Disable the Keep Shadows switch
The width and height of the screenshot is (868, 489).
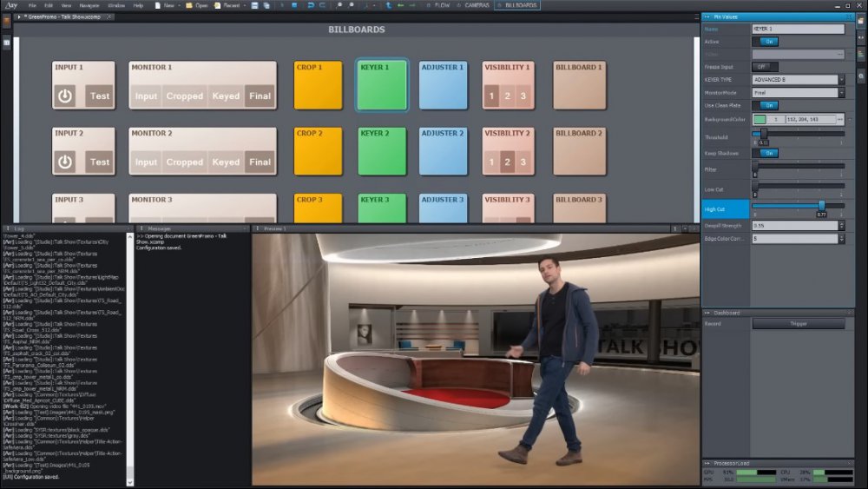click(x=764, y=154)
